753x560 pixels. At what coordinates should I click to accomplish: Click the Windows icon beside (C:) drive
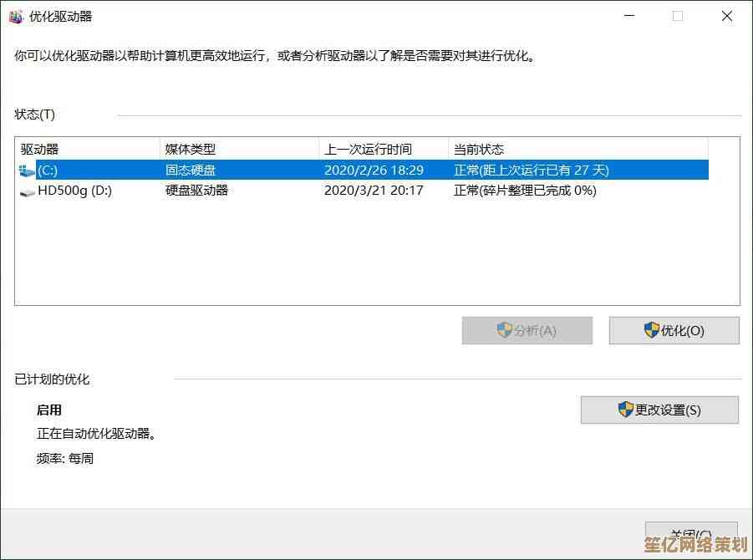[x=27, y=171]
